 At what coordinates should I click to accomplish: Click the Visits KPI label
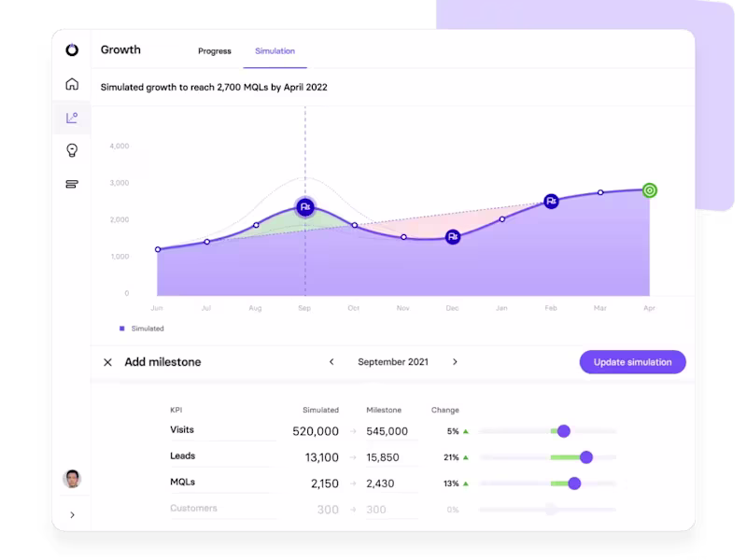182,429
